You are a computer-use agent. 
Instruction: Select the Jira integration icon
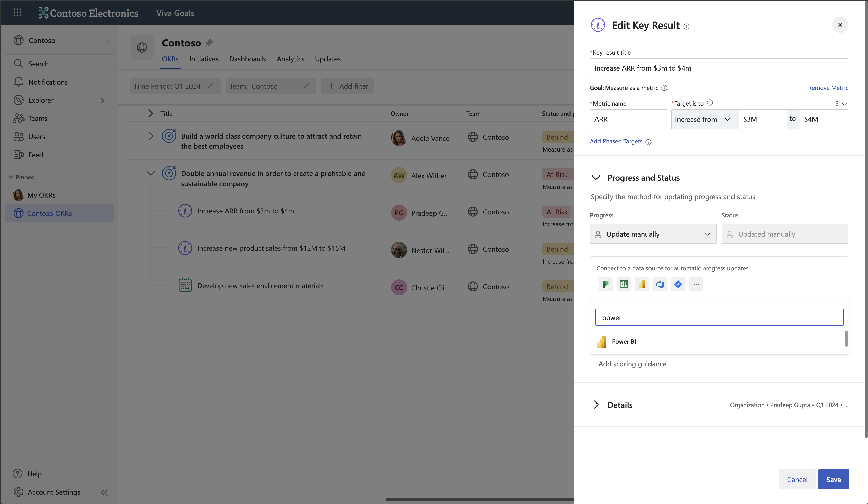click(x=678, y=284)
